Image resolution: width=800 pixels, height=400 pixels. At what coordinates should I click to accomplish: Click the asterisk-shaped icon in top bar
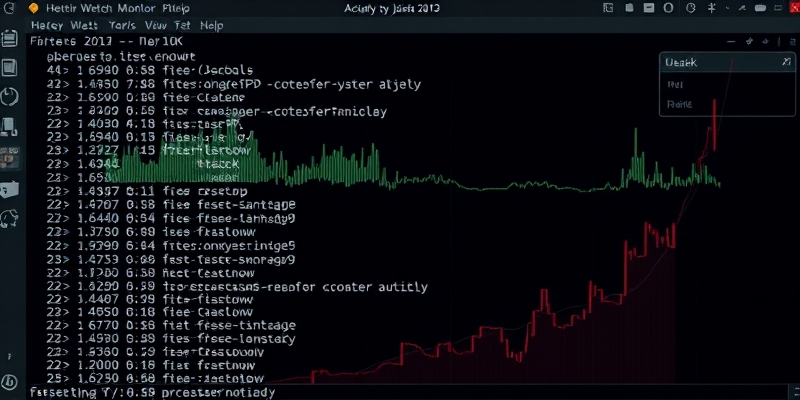click(712, 8)
